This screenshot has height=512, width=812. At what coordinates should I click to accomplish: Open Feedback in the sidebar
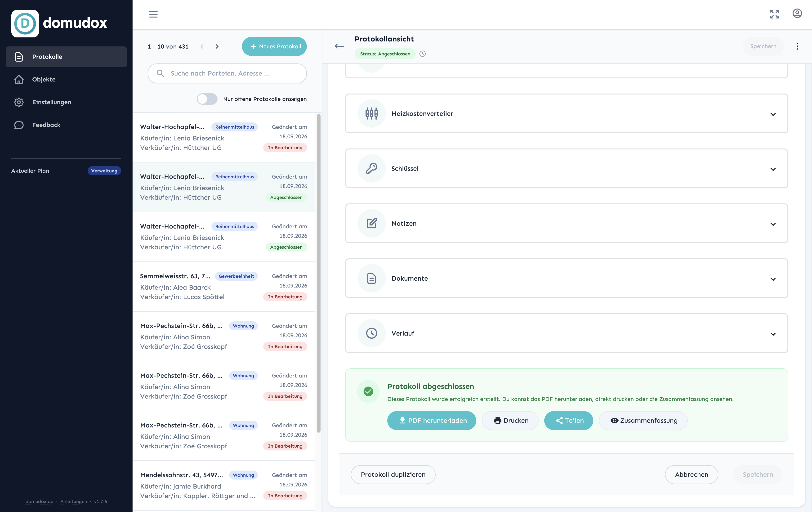pyautogui.click(x=66, y=125)
